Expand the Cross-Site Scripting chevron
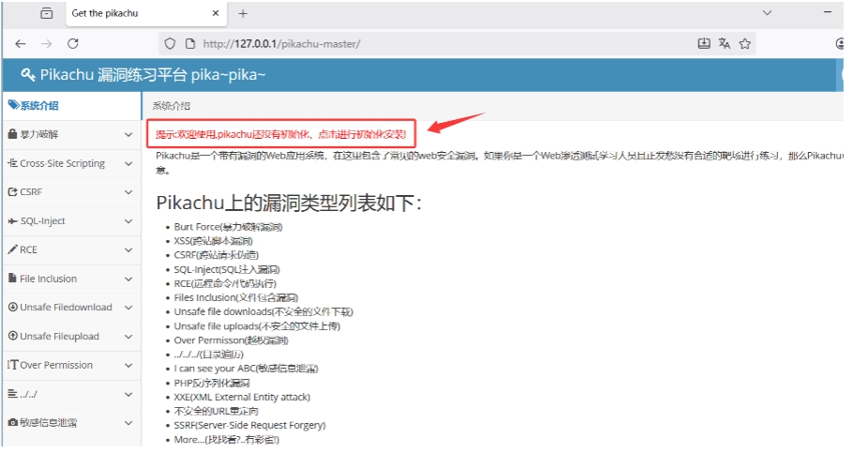 [x=128, y=163]
